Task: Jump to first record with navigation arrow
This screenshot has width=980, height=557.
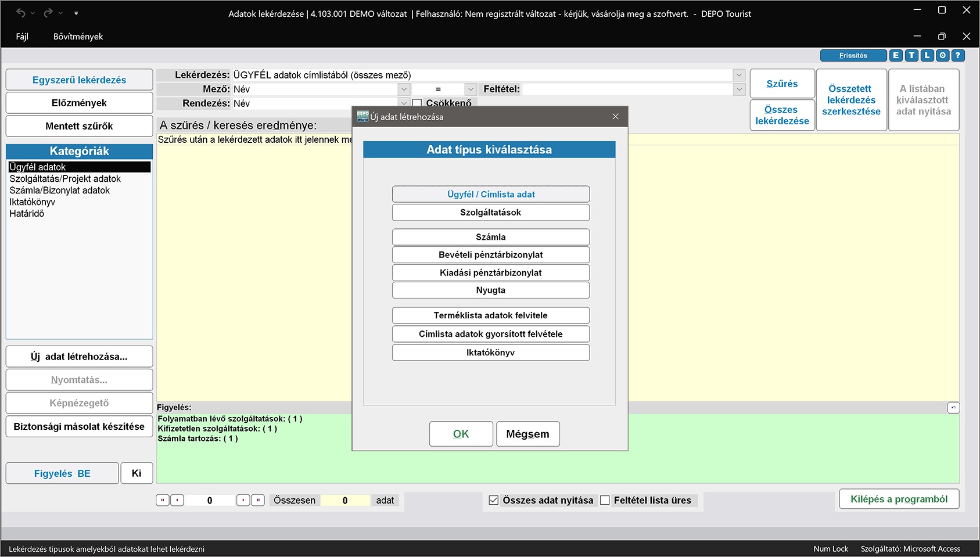Action: [163, 500]
